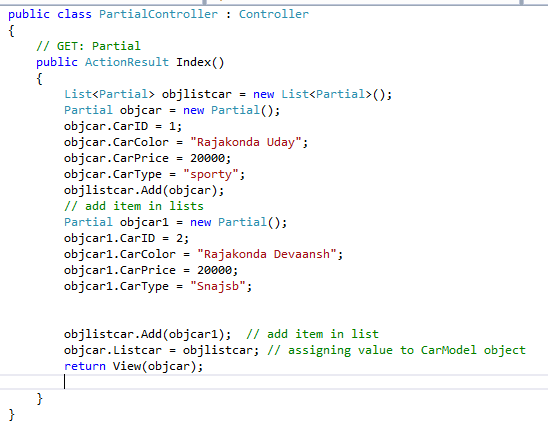
Task: Click line 'objlistcar.Add(objcar);'
Action: pos(144,190)
